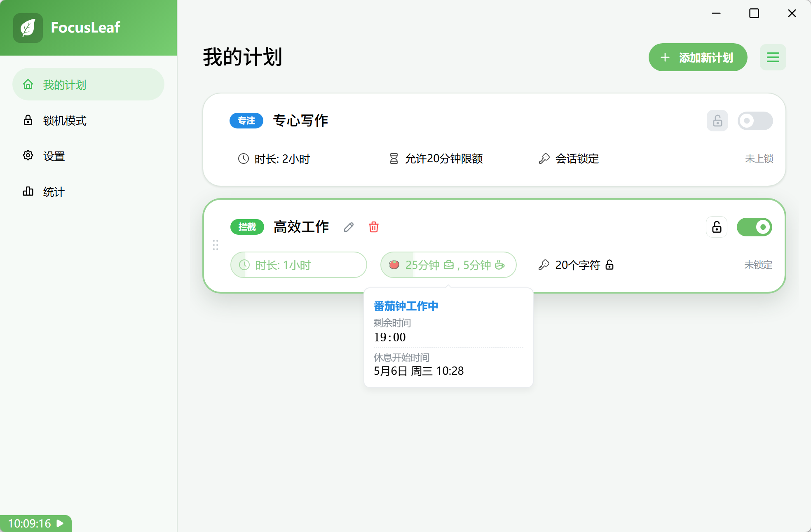Open the hamburger menu next to 添加新计划
Viewport: 811px width, 532px height.
(x=773, y=57)
